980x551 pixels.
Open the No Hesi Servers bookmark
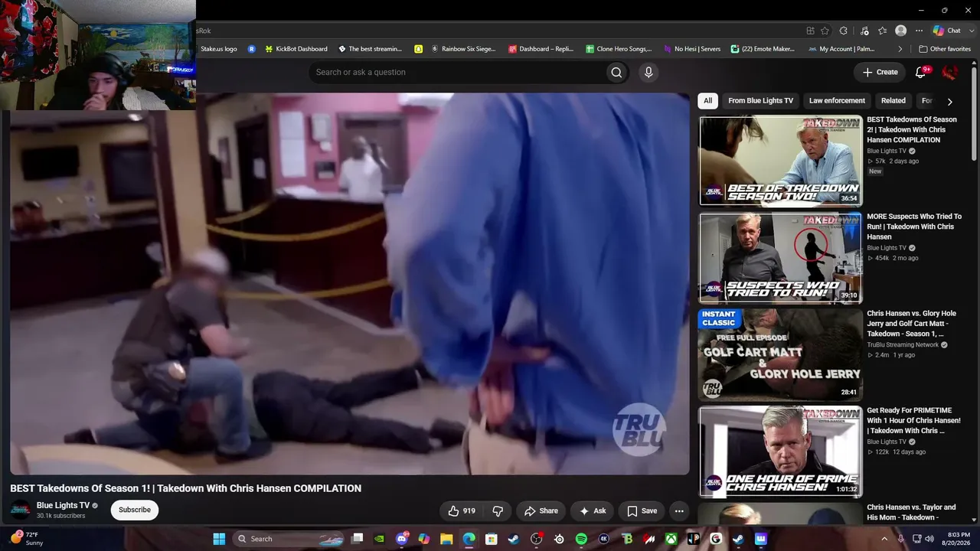coord(692,49)
